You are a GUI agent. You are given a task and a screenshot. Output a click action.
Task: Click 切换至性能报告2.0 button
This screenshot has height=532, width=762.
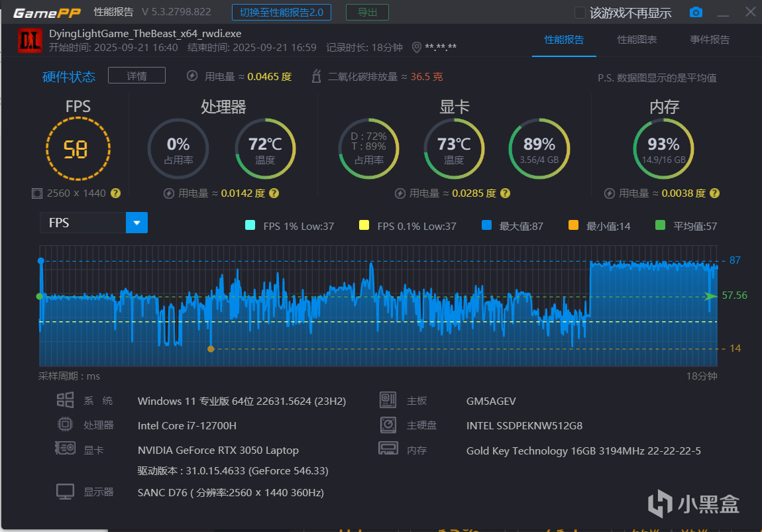click(x=282, y=12)
